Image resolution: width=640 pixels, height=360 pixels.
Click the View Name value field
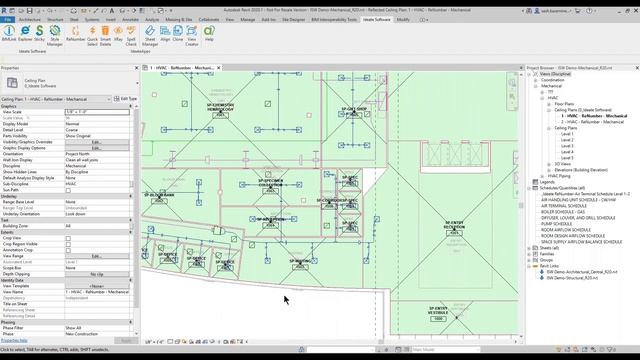pos(97,292)
